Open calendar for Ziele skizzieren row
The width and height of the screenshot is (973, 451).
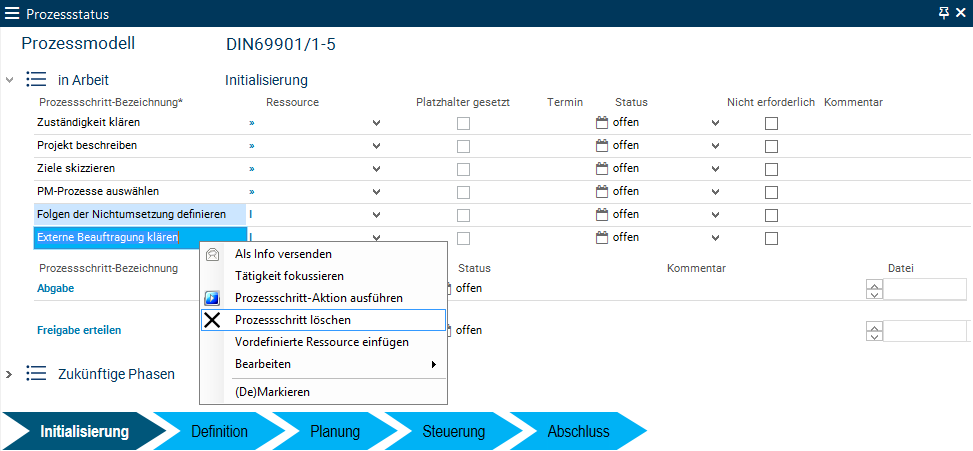[x=601, y=168]
